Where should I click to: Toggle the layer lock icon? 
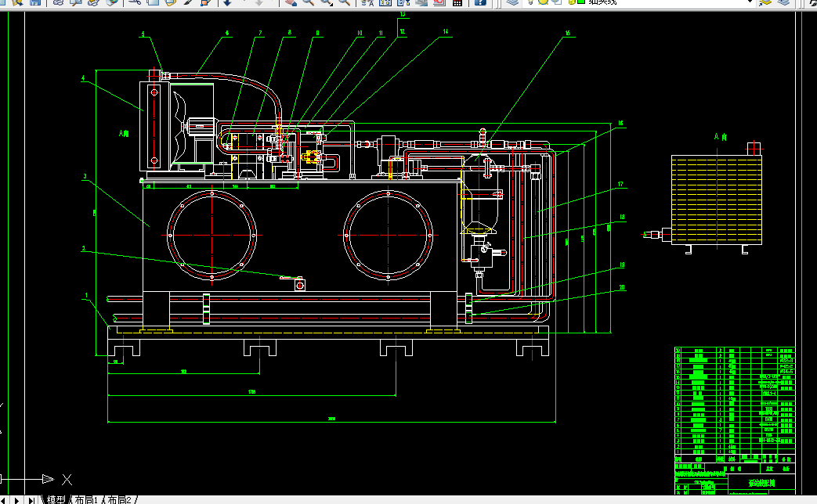click(x=571, y=2)
